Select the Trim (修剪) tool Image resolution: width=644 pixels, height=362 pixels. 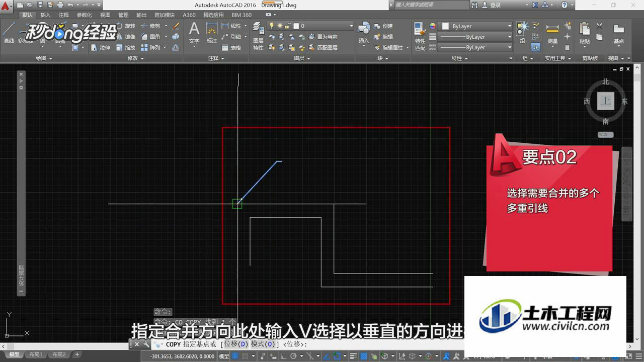coord(150,26)
